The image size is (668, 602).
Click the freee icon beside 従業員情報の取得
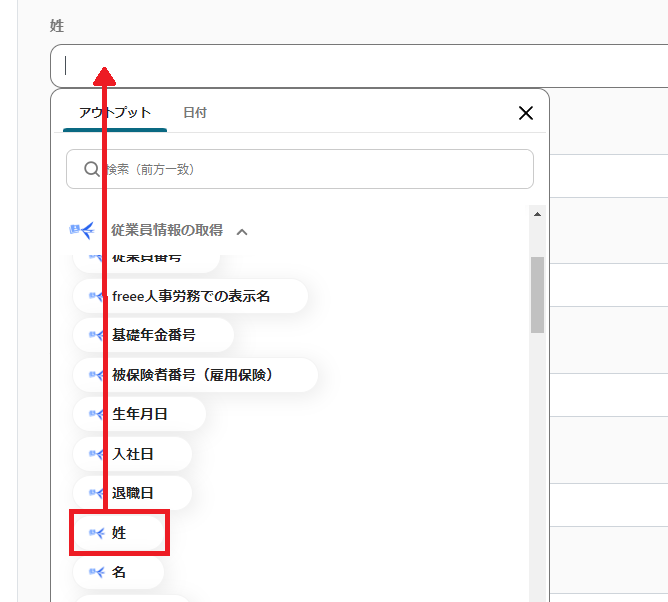[x=81, y=230]
